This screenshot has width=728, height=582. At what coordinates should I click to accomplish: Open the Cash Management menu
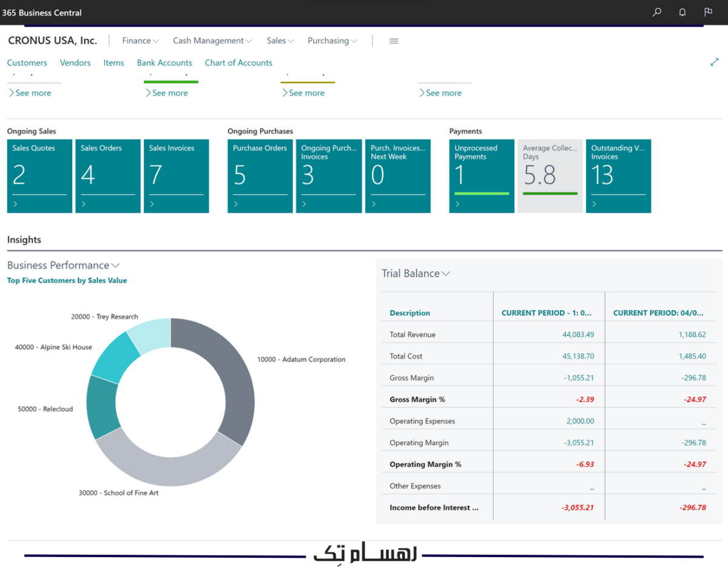[x=212, y=41]
